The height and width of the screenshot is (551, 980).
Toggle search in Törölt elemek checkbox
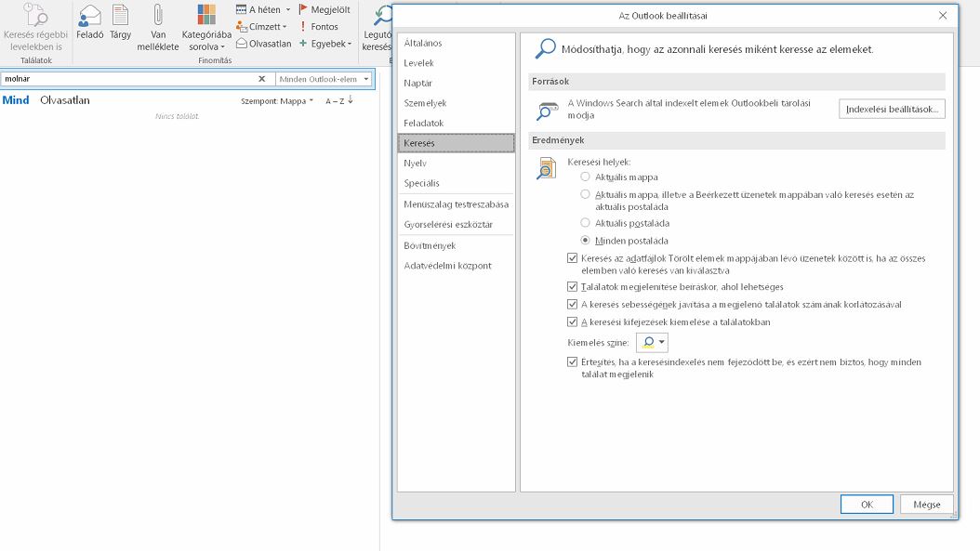click(572, 258)
